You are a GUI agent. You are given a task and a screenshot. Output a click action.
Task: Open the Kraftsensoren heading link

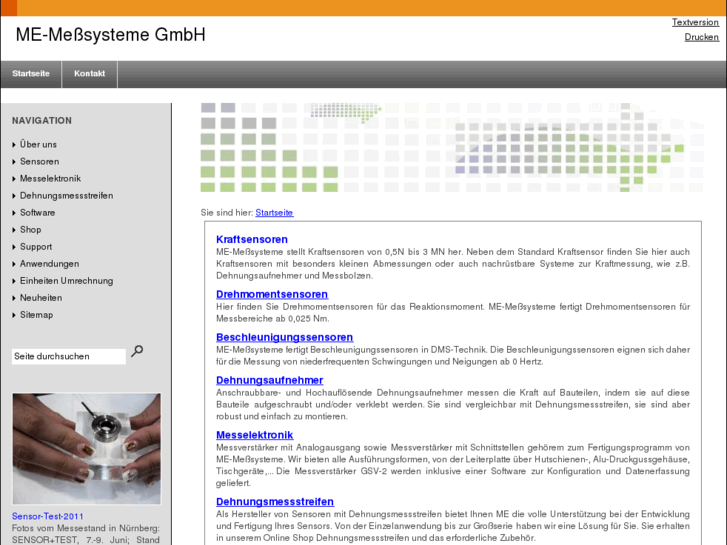coord(252,239)
